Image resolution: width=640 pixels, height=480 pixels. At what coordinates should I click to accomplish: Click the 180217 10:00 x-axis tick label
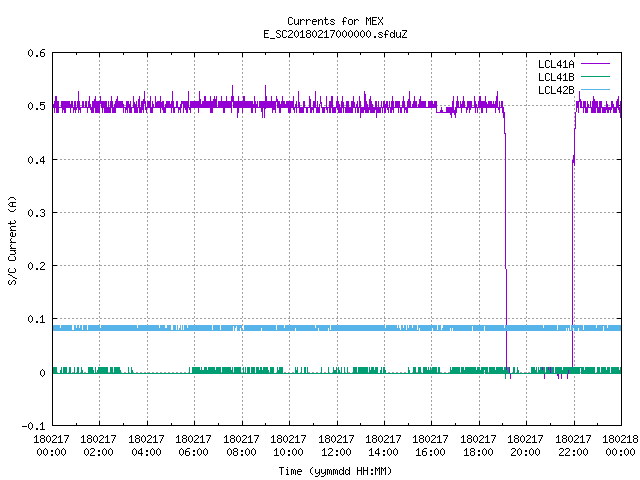(x=289, y=445)
